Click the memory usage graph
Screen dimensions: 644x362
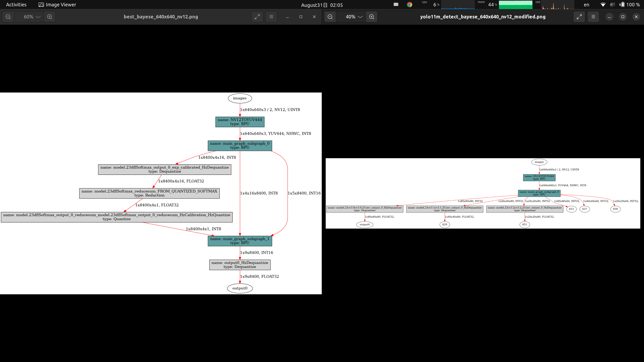click(516, 5)
